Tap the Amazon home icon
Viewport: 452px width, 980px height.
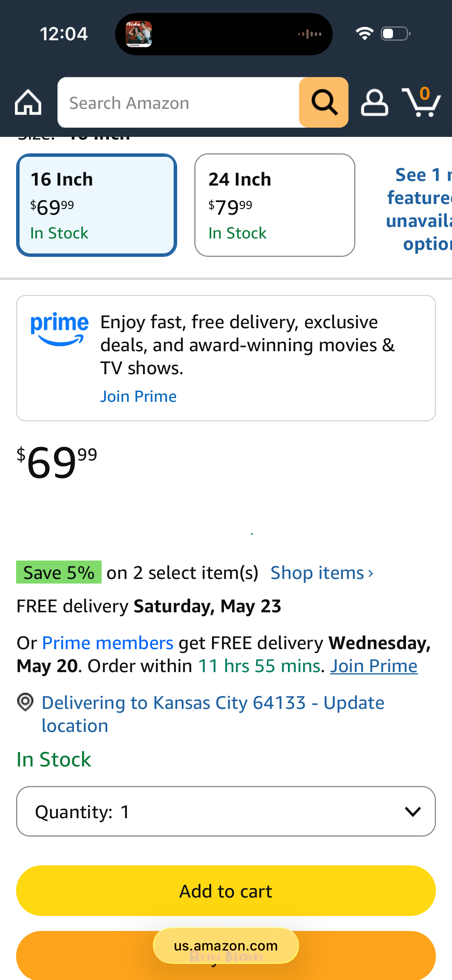[x=28, y=102]
